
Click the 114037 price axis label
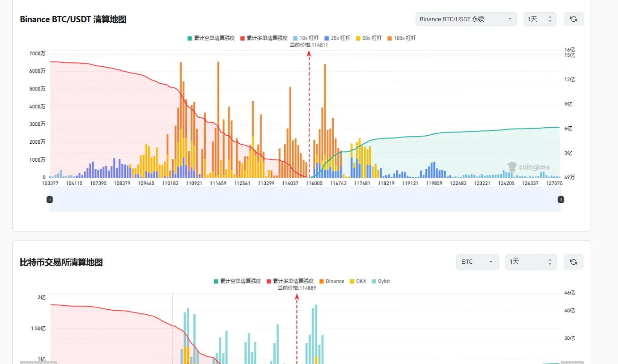(x=290, y=183)
